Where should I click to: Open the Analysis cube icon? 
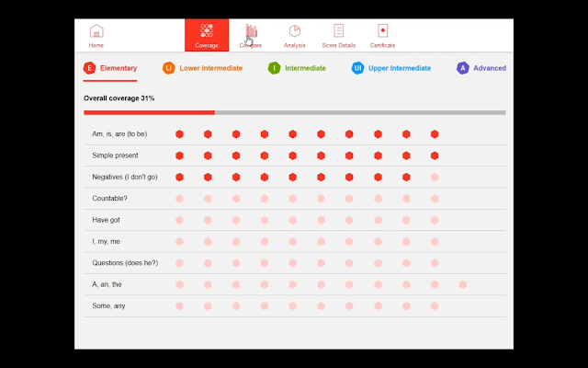pyautogui.click(x=295, y=31)
